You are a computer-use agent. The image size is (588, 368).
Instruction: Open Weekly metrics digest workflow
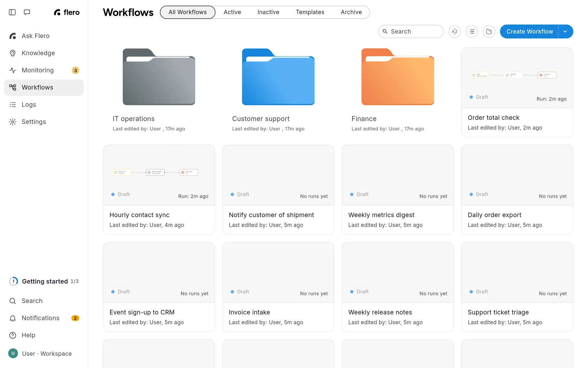tap(398, 190)
